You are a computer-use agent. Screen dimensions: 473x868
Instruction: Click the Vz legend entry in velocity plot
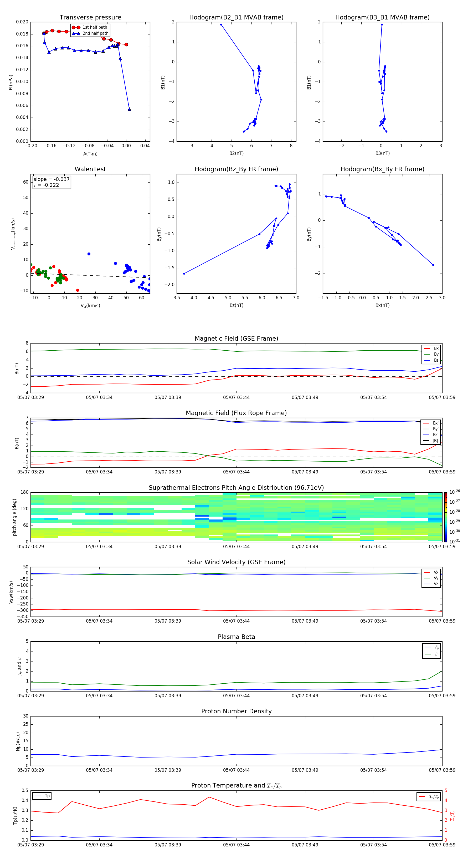tap(431, 584)
